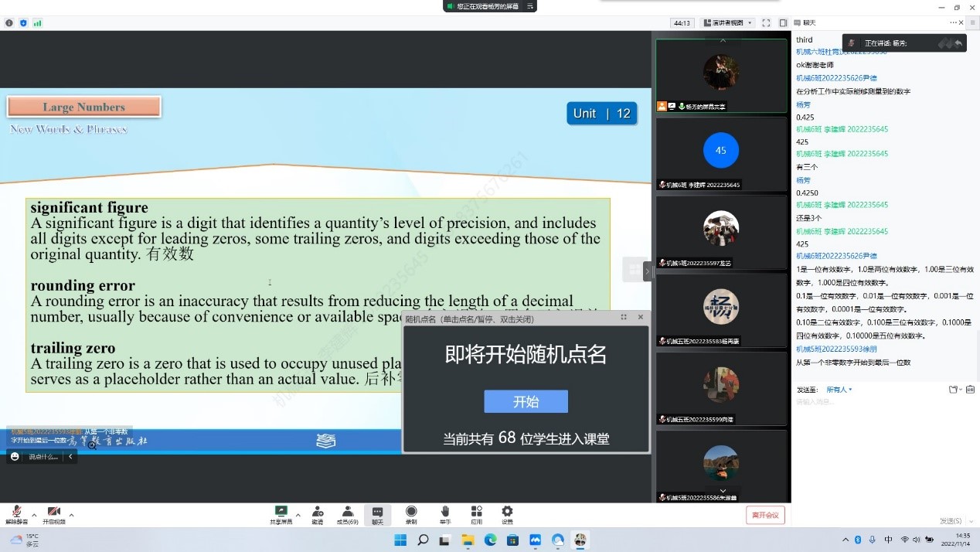
Task: Raise hand (举手)
Action: point(445,515)
